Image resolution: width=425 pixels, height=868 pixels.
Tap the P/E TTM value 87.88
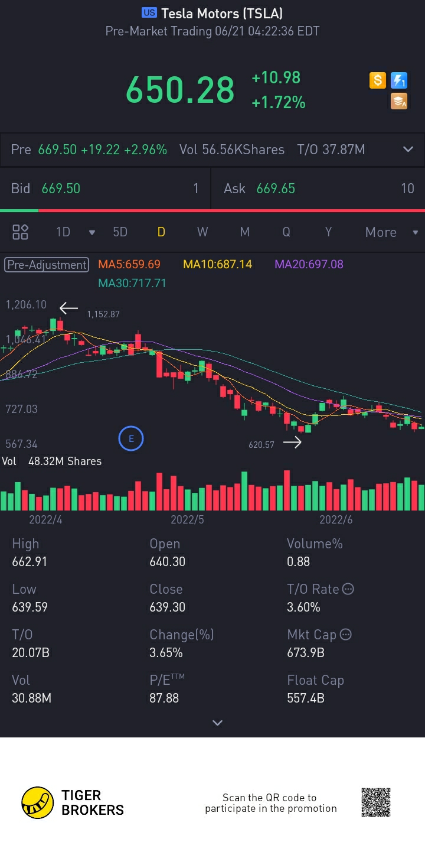click(164, 698)
